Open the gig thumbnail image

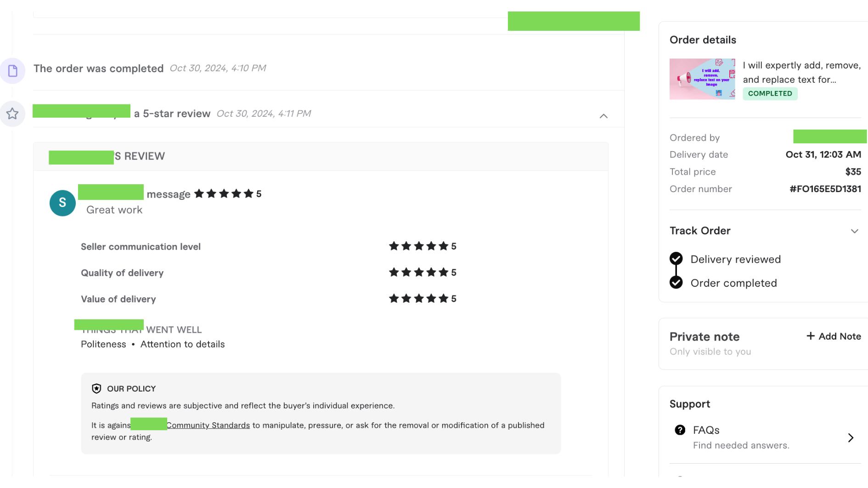702,79
